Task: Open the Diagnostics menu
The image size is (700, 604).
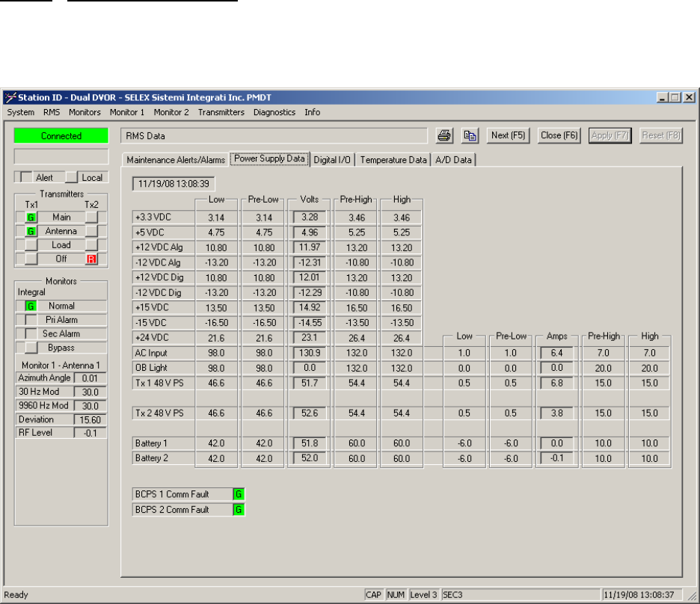Action: click(x=275, y=112)
